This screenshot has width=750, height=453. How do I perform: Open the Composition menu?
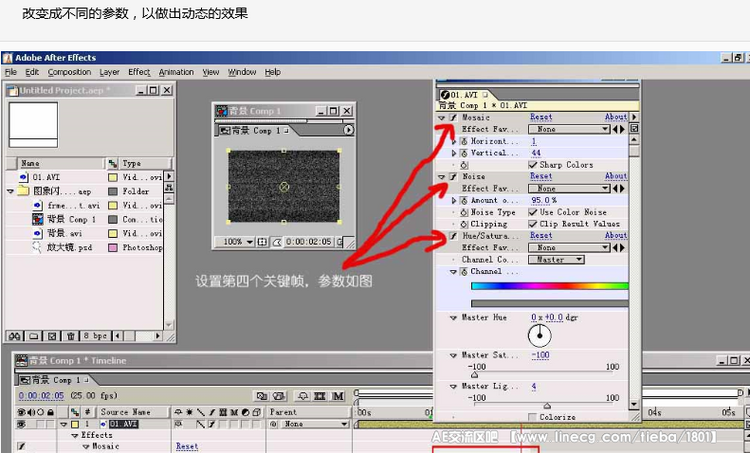[x=69, y=72]
